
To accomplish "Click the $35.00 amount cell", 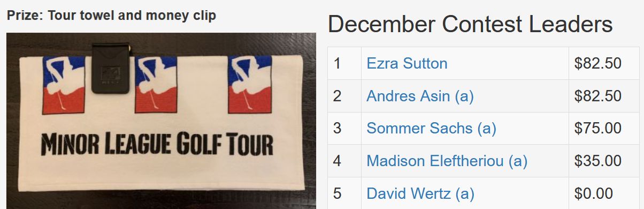I will (x=604, y=161).
